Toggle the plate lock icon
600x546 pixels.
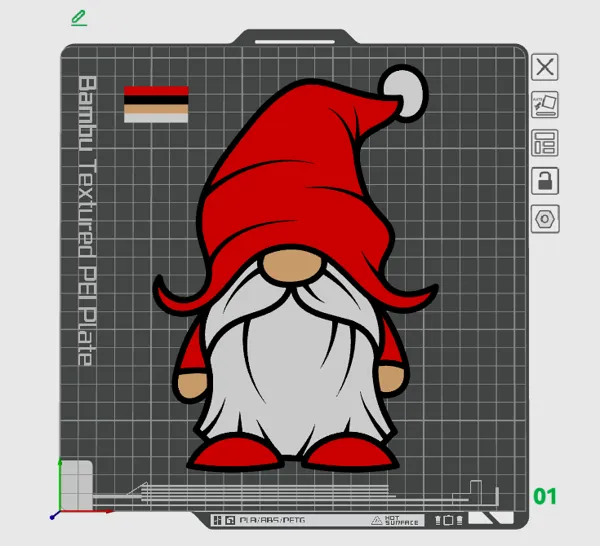(x=545, y=181)
